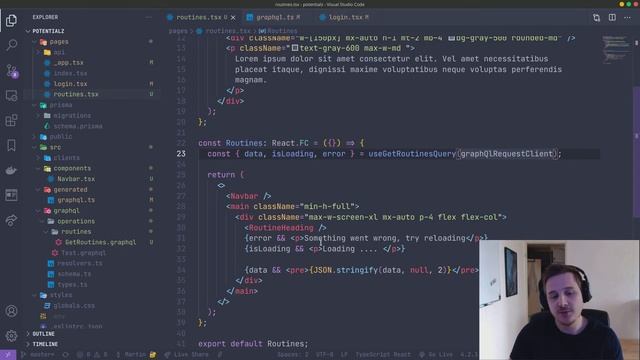The width and height of the screenshot is (640, 360).
Task: Open the Docker view
Action: tap(11, 170)
